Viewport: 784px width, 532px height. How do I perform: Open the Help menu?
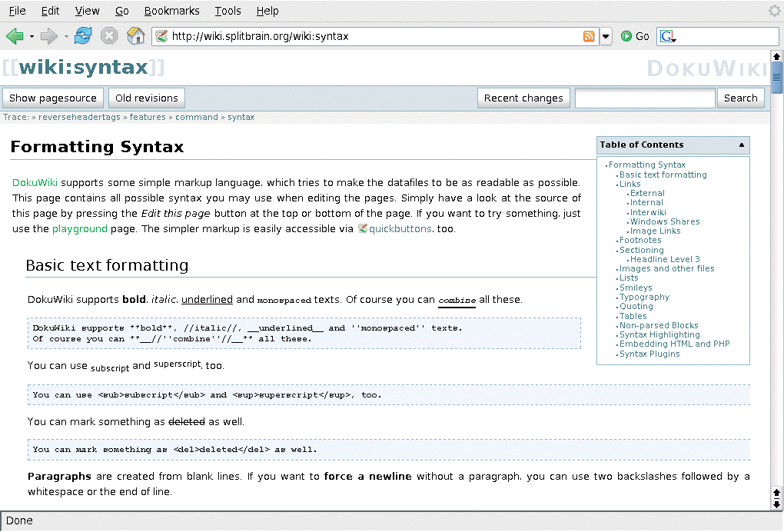[x=267, y=11]
